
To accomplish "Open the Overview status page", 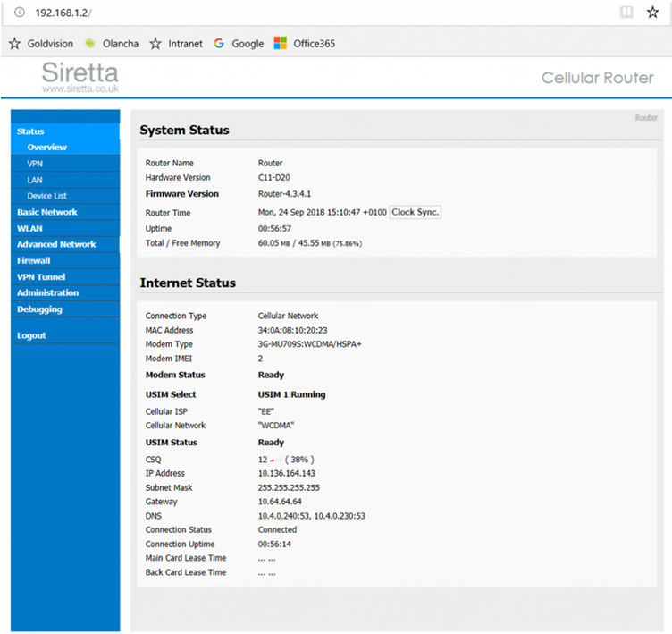I will tap(65, 148).
